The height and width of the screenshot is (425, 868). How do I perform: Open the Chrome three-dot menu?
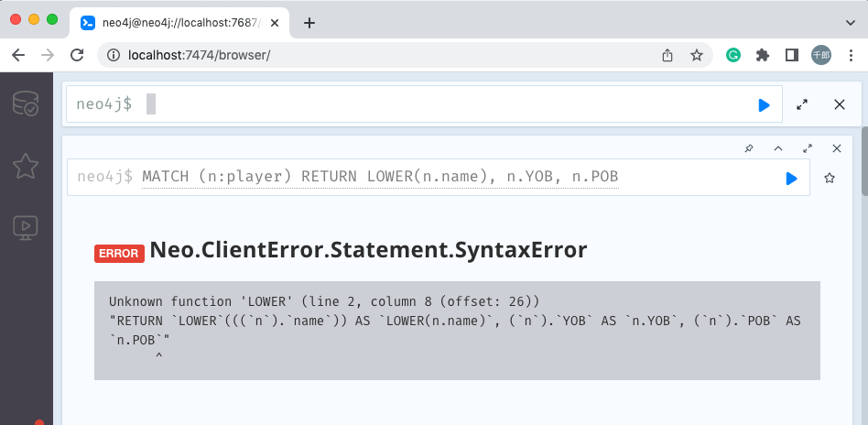852,55
